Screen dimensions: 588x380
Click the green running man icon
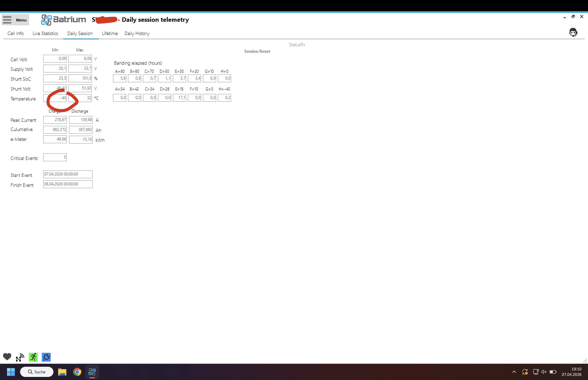(x=33, y=357)
